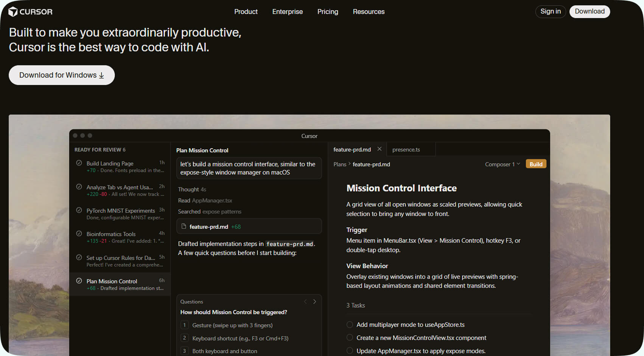Click the Cursor logo in header
The height and width of the screenshot is (356, 644).
30,12
